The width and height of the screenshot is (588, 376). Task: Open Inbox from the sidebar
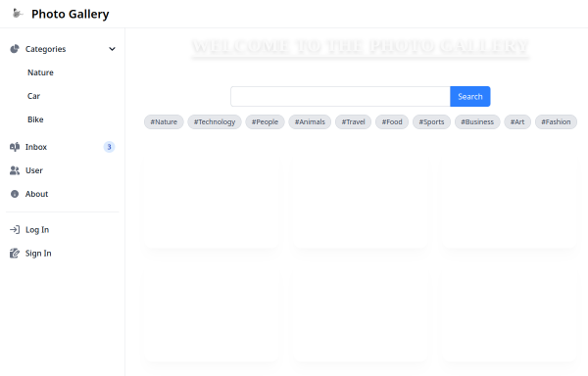pyautogui.click(x=63, y=147)
